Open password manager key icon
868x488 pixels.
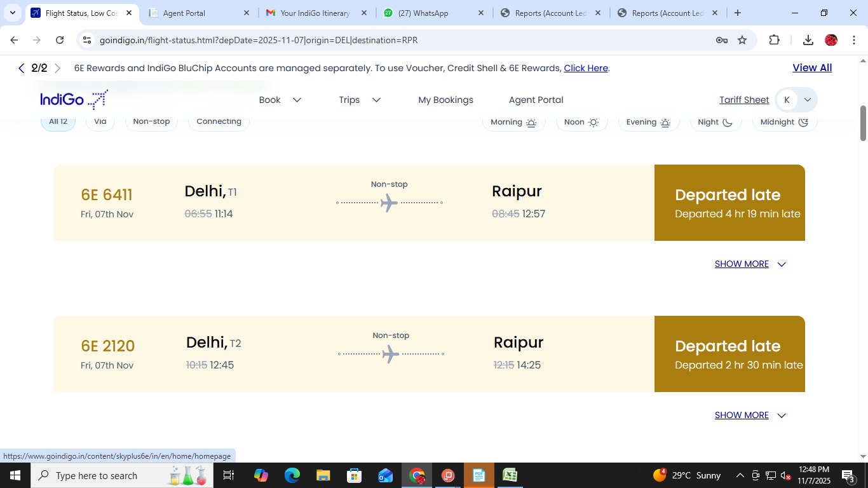[x=721, y=40]
